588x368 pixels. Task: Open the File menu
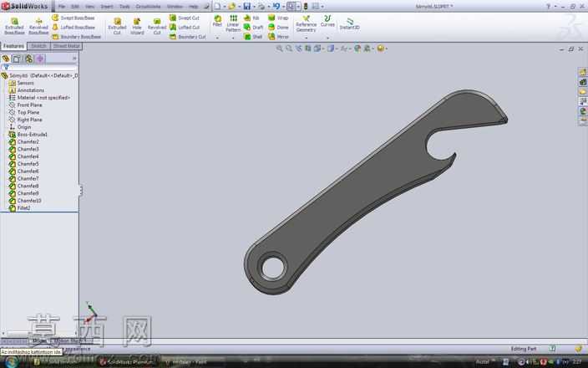pos(62,7)
